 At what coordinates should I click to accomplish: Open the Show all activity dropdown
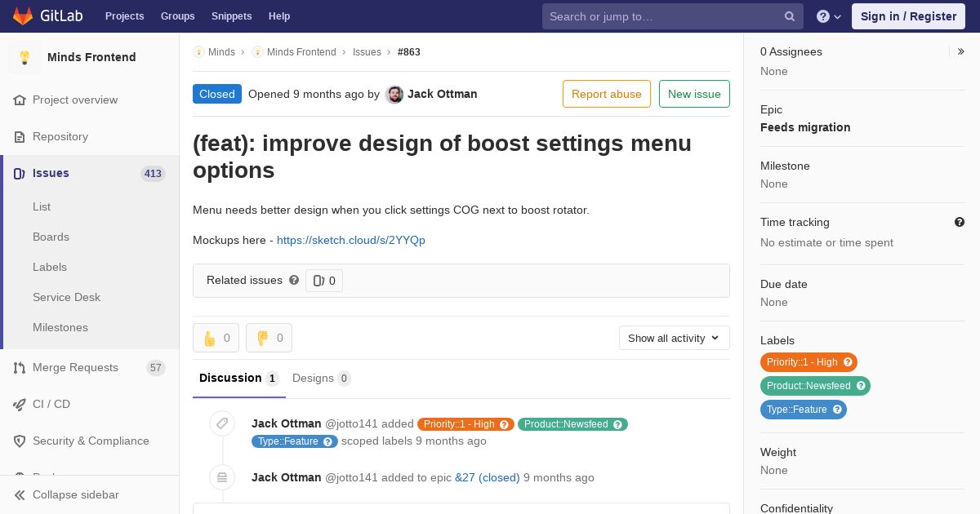click(674, 338)
